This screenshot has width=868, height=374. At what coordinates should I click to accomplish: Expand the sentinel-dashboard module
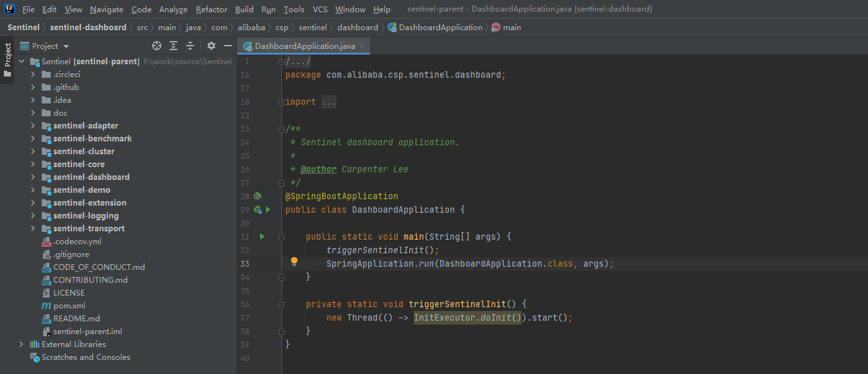pyautogui.click(x=33, y=177)
